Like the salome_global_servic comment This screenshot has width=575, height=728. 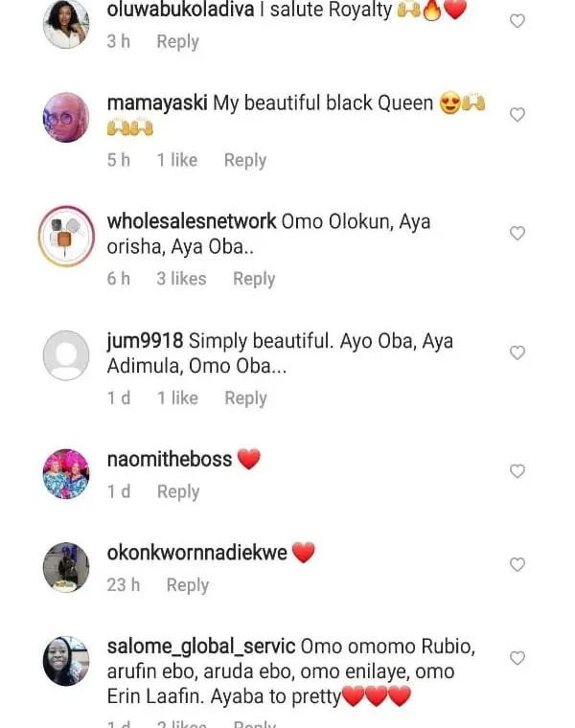[517, 658]
